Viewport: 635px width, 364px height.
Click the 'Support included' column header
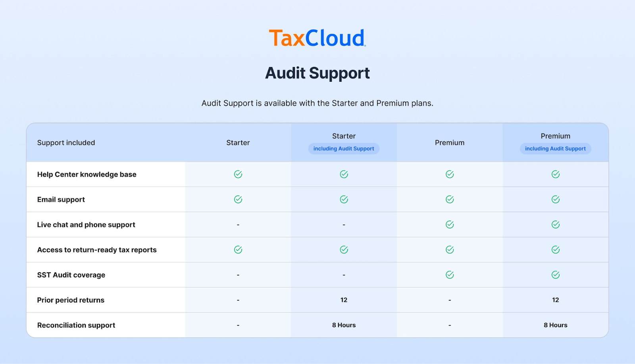(x=66, y=143)
